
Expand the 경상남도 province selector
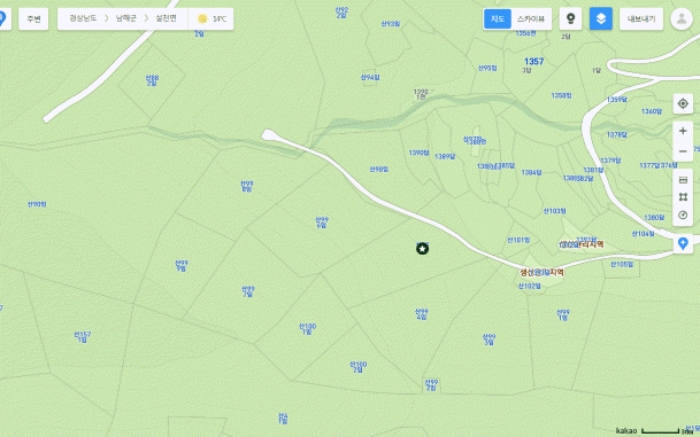83,18
